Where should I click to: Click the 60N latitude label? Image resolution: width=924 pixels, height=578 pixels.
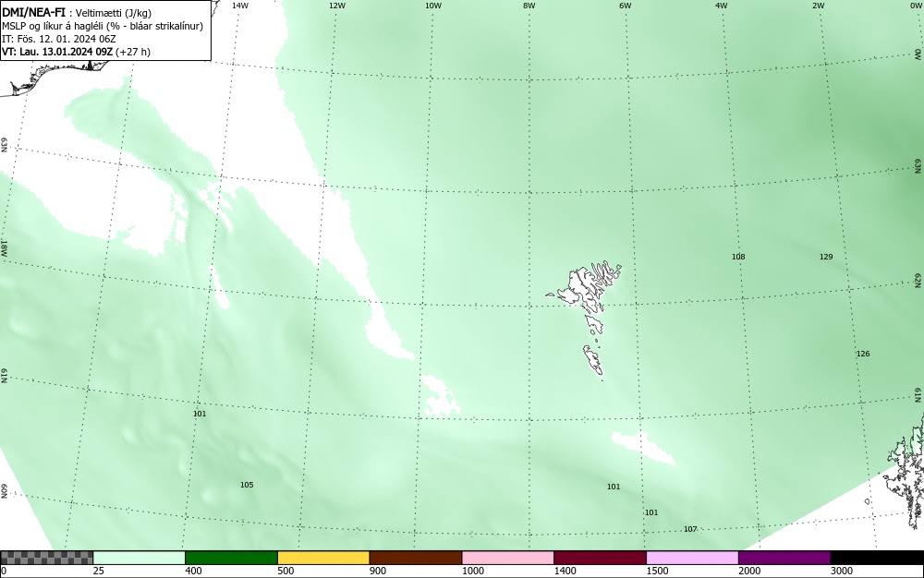point(4,491)
